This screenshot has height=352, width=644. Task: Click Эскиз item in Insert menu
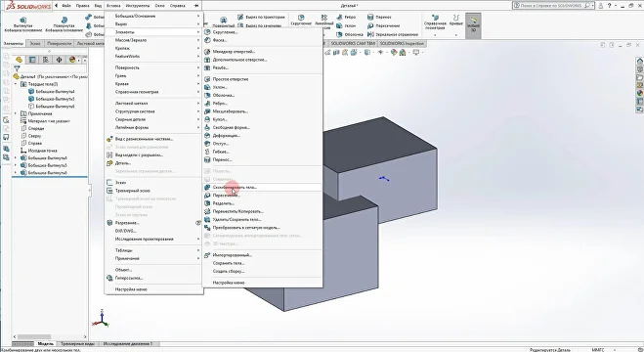(153, 183)
